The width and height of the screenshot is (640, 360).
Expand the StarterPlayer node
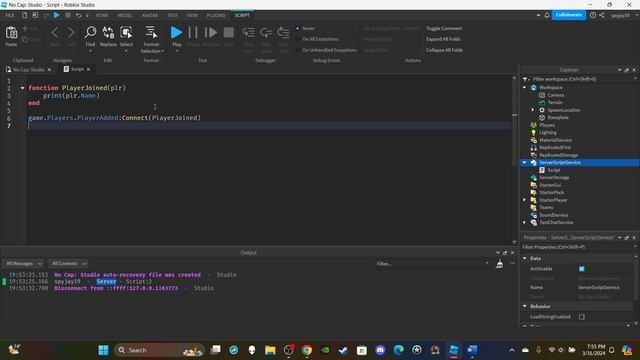pyautogui.click(x=524, y=200)
